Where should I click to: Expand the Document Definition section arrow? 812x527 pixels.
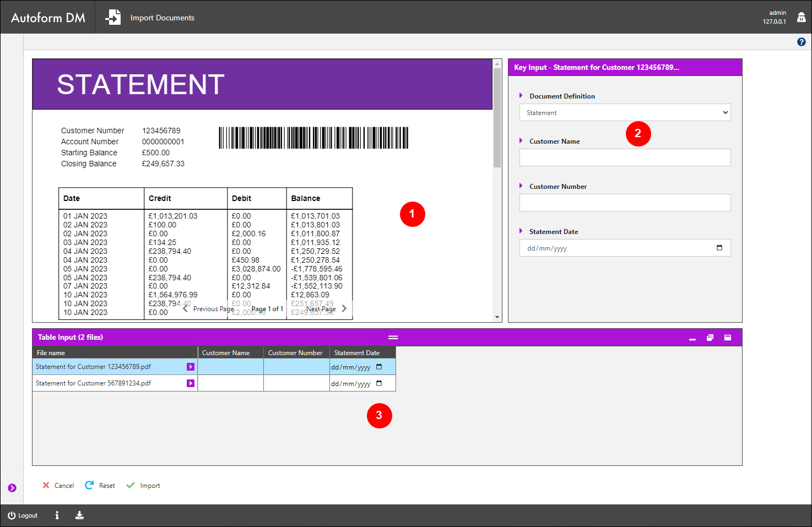[521, 96]
